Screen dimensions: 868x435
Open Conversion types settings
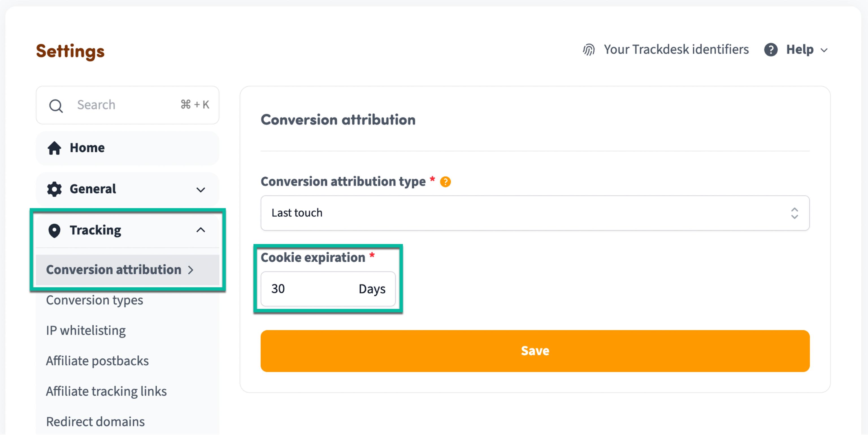(94, 300)
